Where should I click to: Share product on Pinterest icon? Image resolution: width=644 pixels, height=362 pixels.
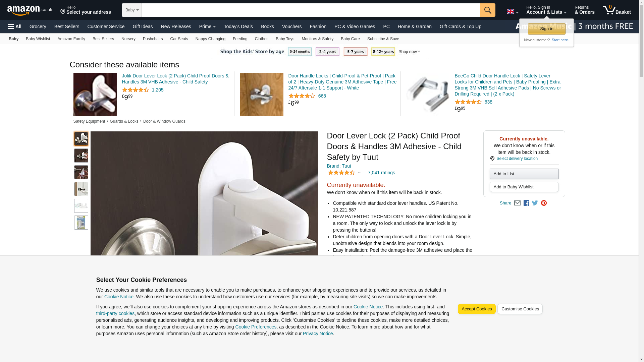pyautogui.click(x=544, y=203)
